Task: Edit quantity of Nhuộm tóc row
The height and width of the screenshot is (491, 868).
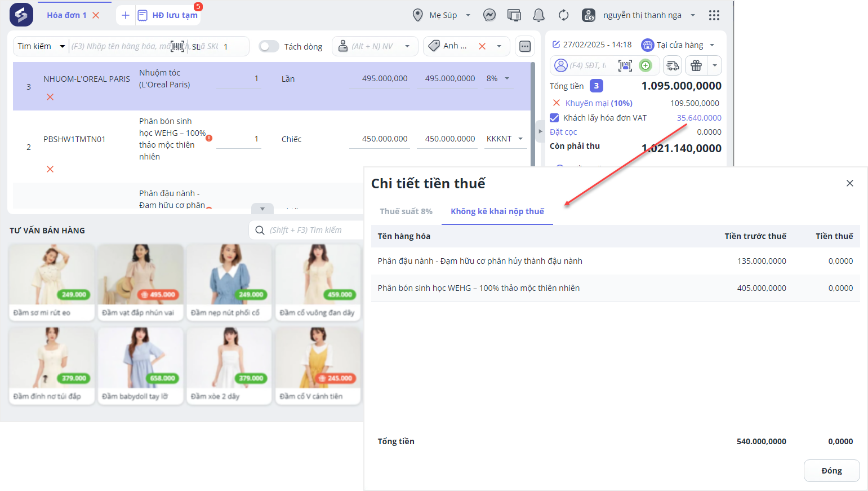Action: tap(239, 79)
